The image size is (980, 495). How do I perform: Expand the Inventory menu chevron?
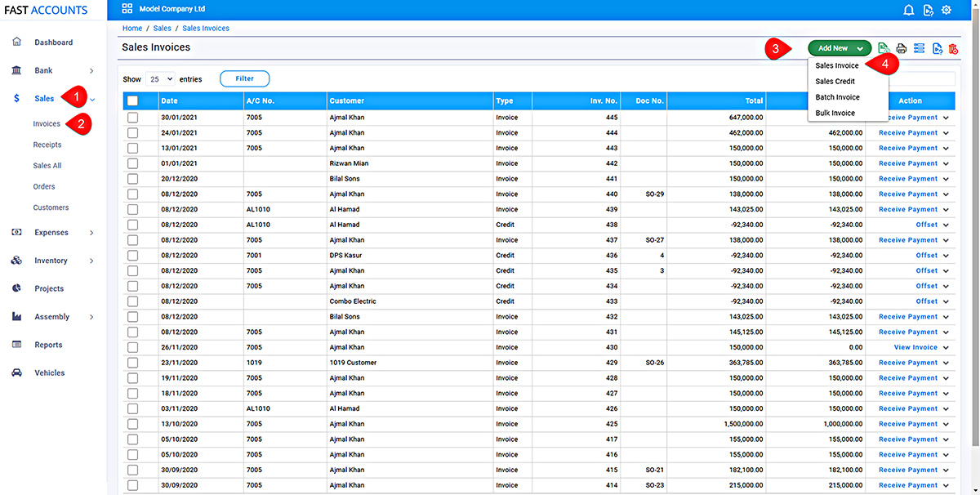click(91, 261)
